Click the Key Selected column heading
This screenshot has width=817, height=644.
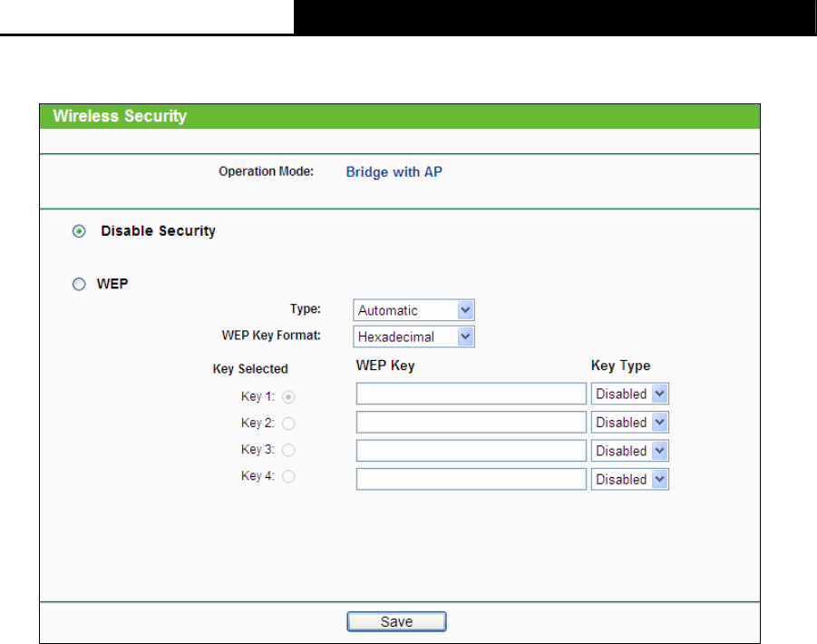click(250, 369)
